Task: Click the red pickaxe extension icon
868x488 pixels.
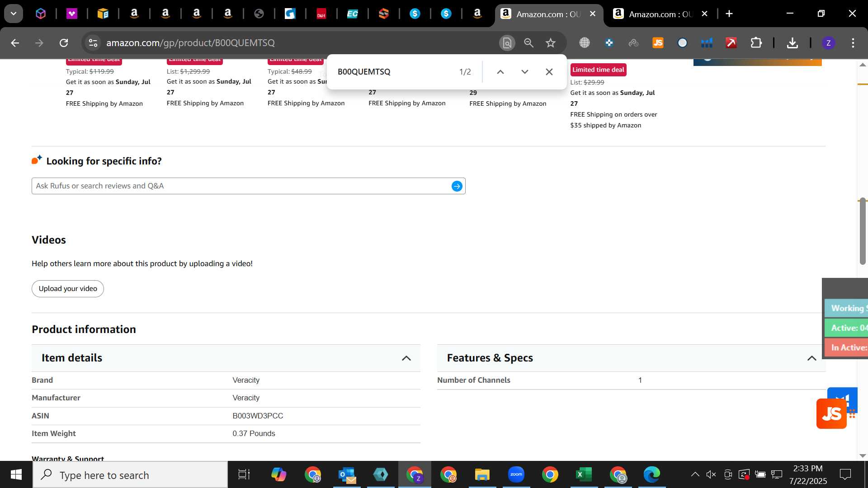Action: tap(731, 43)
